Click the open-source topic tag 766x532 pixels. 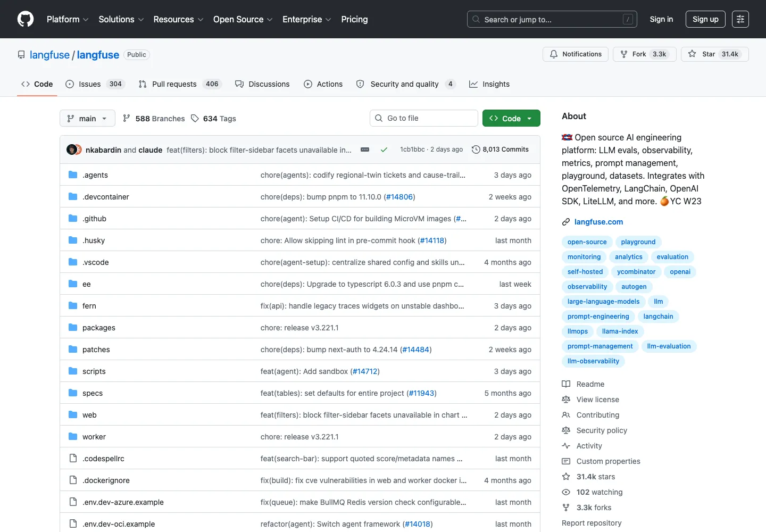click(587, 242)
